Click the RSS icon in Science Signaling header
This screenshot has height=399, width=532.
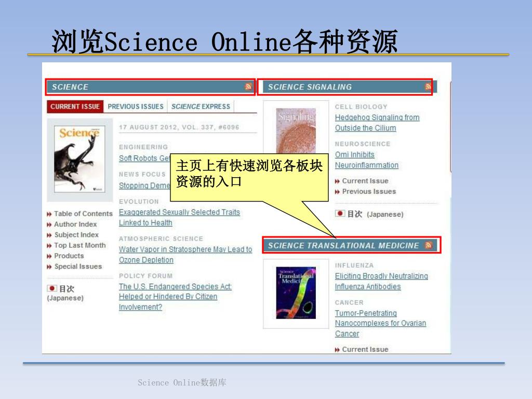click(428, 87)
